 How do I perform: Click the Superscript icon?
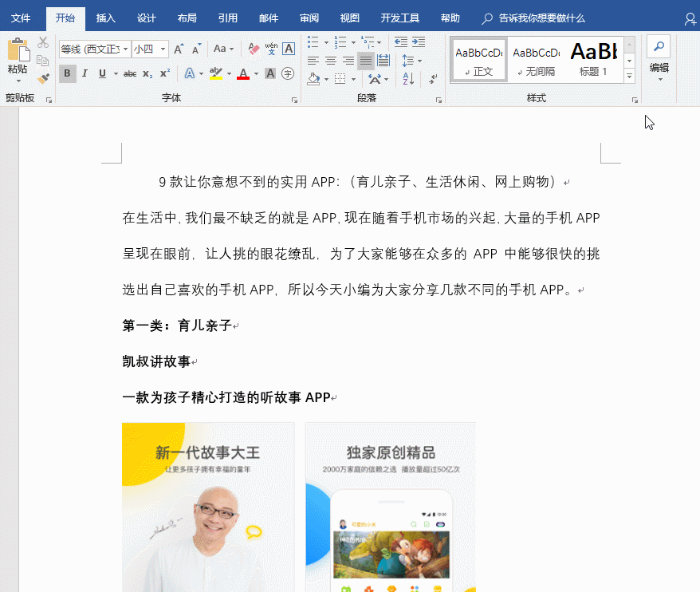165,74
